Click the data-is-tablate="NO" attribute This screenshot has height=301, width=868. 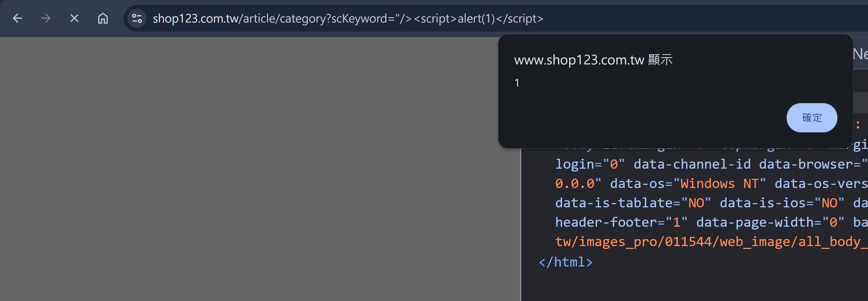pyautogui.click(x=633, y=203)
